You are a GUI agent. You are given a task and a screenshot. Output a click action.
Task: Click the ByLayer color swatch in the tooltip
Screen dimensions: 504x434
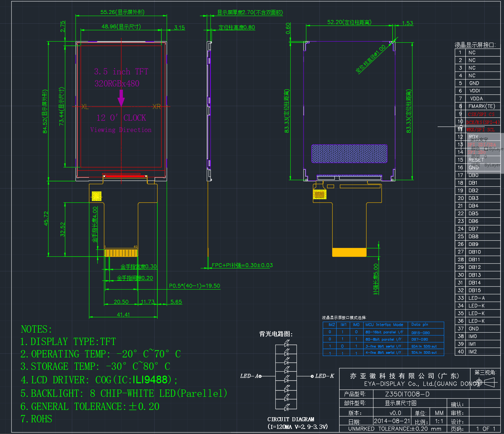(486, 149)
